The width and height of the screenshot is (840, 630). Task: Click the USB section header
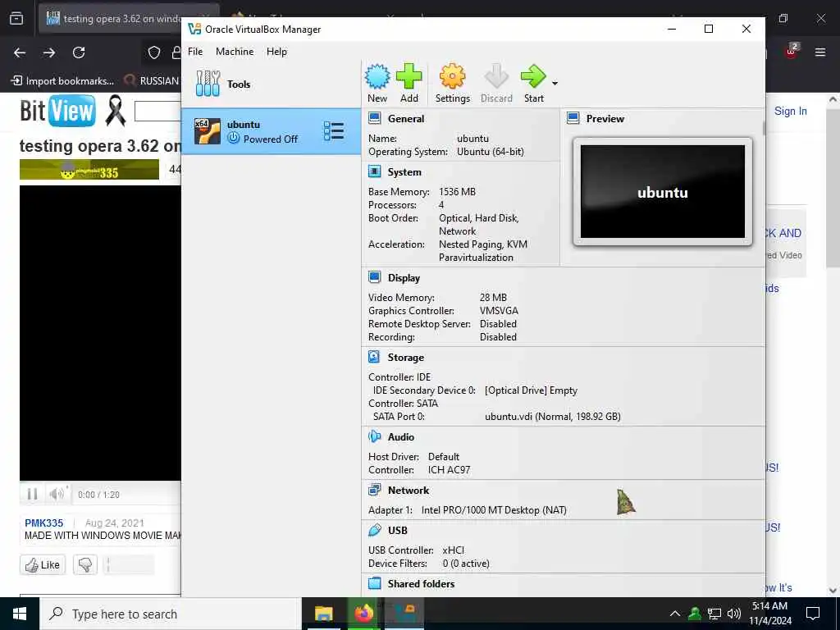tap(398, 531)
